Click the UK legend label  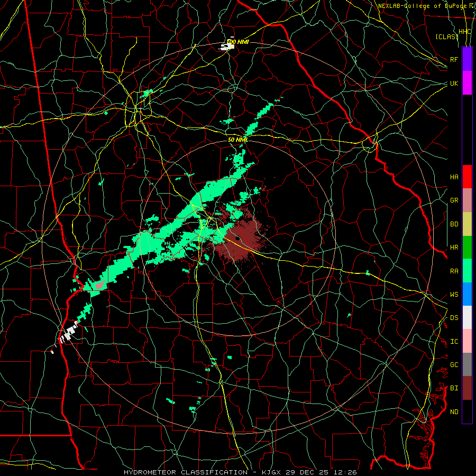pyautogui.click(x=454, y=83)
